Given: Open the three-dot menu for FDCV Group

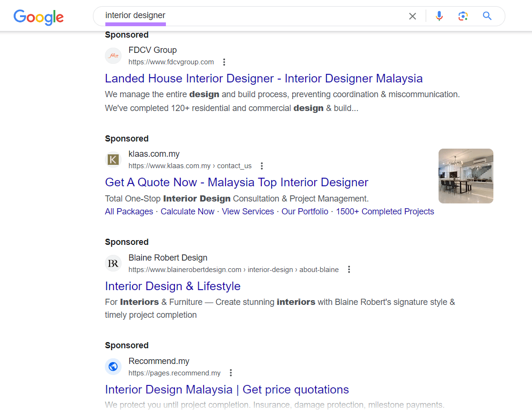Looking at the screenshot, I should [224, 61].
